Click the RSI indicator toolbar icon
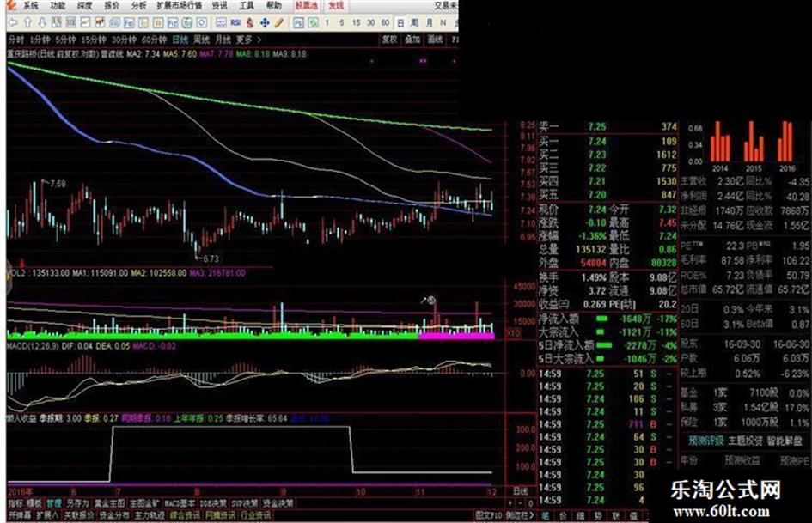This screenshot has height=523, width=812. pyautogui.click(x=235, y=23)
